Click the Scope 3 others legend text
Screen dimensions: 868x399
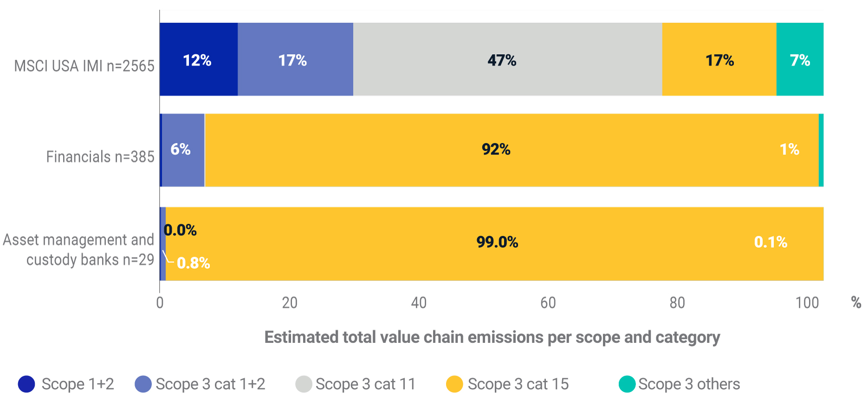click(x=689, y=384)
